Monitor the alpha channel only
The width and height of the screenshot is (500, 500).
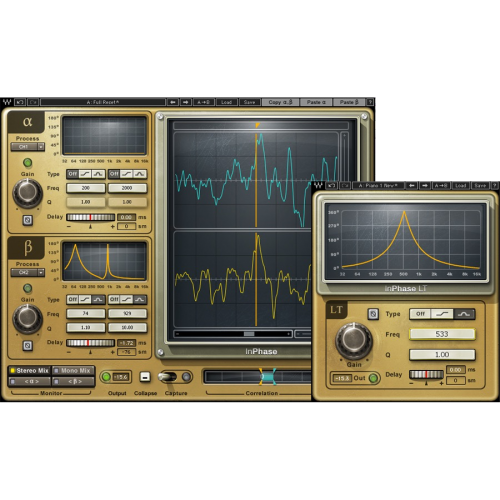29,381
